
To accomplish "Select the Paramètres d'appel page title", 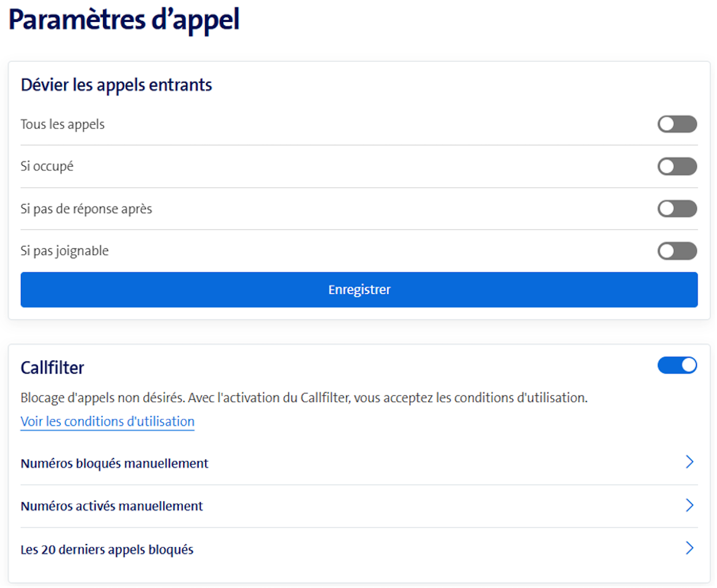I will tap(123, 20).
